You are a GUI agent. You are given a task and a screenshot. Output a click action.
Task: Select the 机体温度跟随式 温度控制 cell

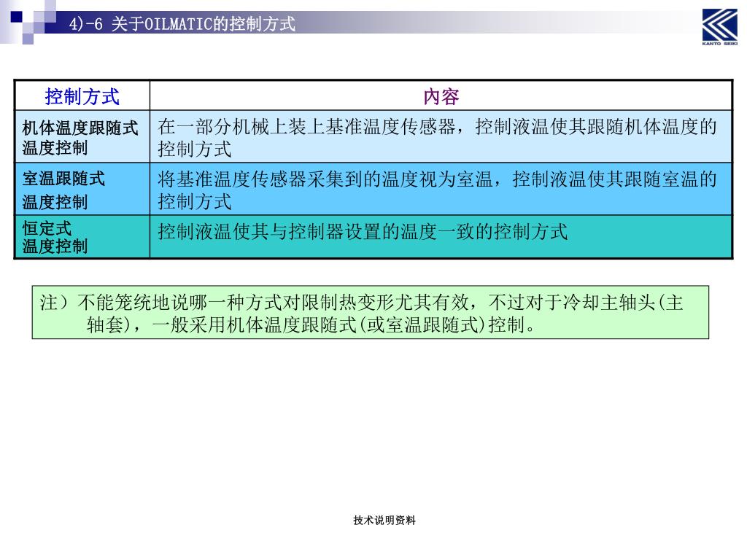click(82, 136)
